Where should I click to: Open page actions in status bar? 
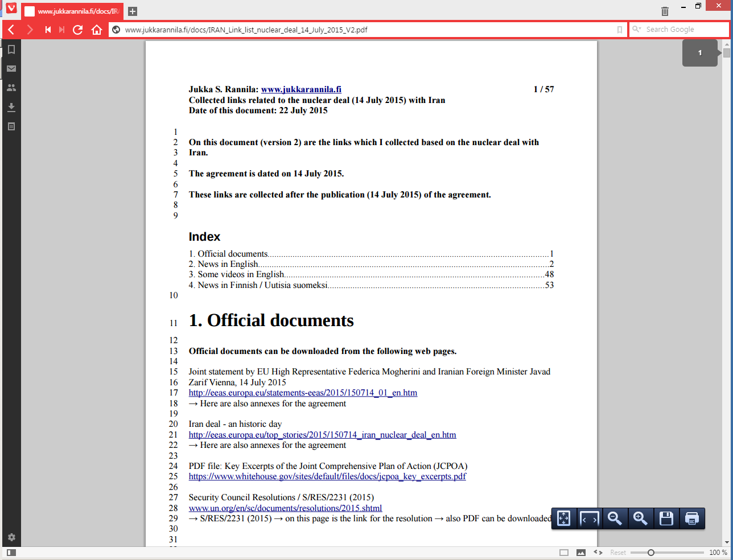click(598, 553)
